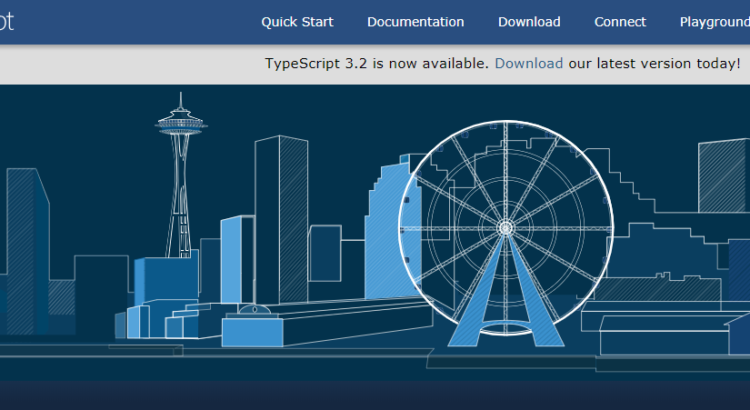This screenshot has height=410, width=750.
Task: Click the 'TypeScript 3.2 is now available' text
Action: click(x=377, y=64)
